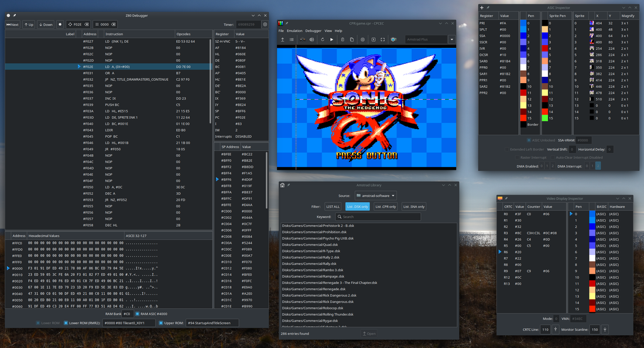Select List .SNA only filter
The width and height of the screenshot is (644, 348).
414,207
